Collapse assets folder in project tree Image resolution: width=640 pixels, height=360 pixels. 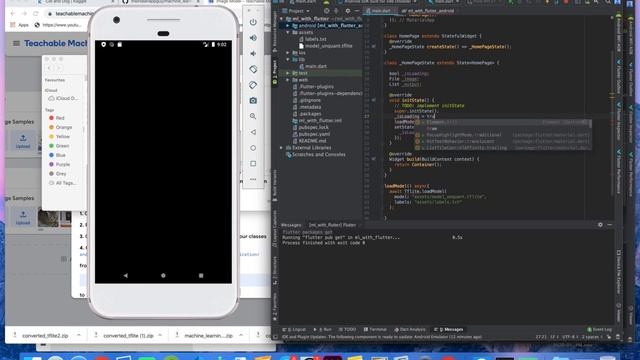(288, 32)
